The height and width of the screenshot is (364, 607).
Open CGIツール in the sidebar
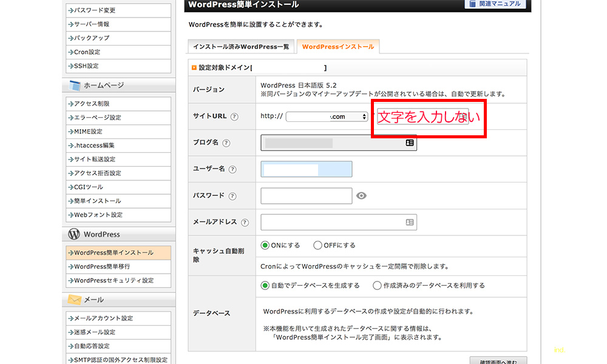pos(118,187)
